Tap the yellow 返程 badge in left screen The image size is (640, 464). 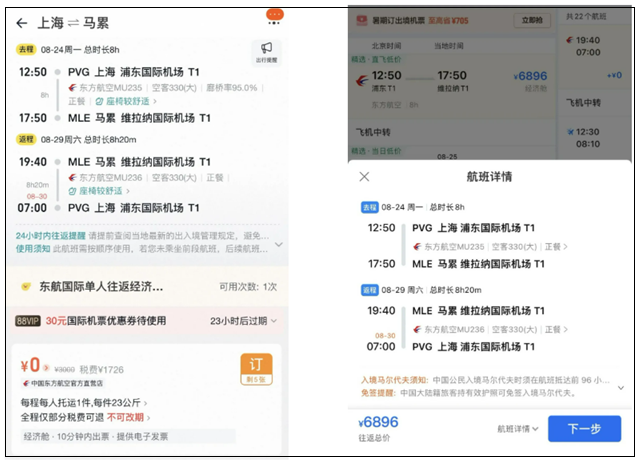(x=26, y=139)
